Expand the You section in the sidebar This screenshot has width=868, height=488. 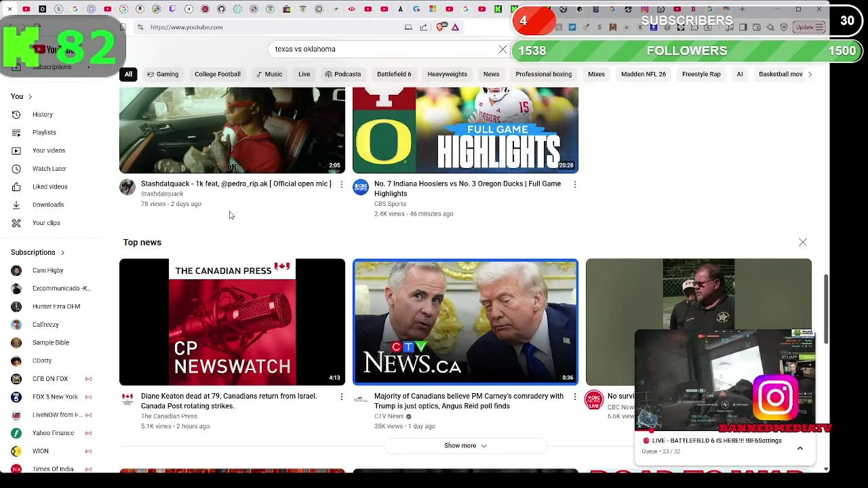click(x=22, y=96)
